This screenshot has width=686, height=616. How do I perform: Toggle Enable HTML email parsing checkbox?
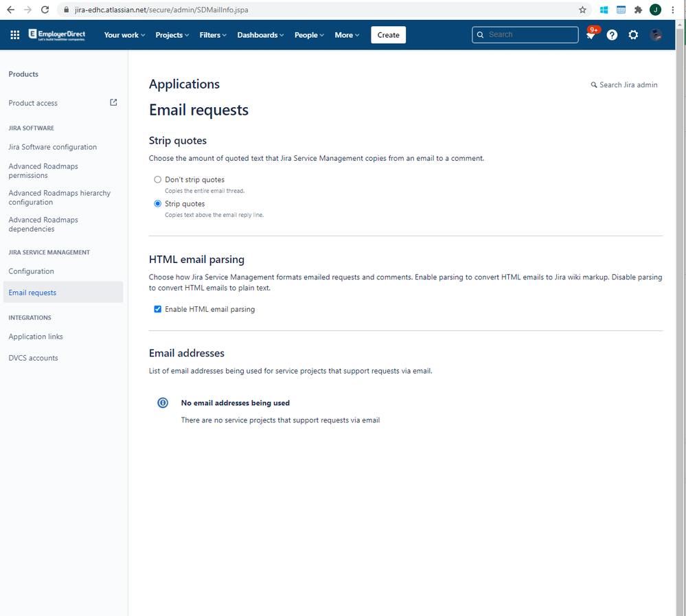click(157, 309)
